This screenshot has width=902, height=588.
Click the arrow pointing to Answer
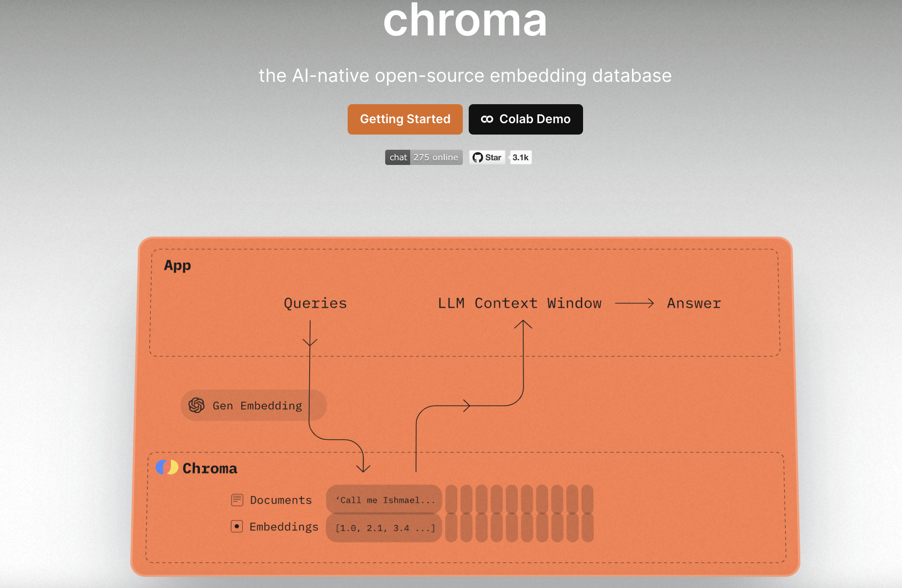click(634, 303)
